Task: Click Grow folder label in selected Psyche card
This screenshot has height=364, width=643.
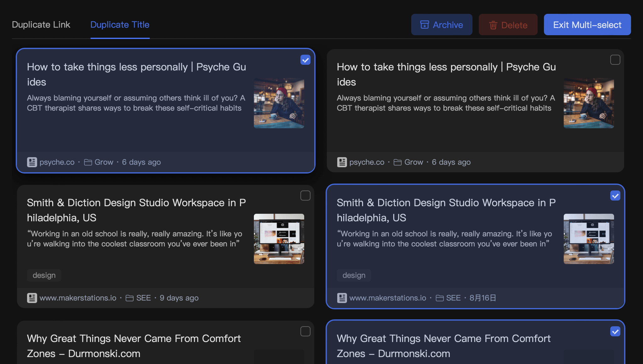Action: (104, 162)
